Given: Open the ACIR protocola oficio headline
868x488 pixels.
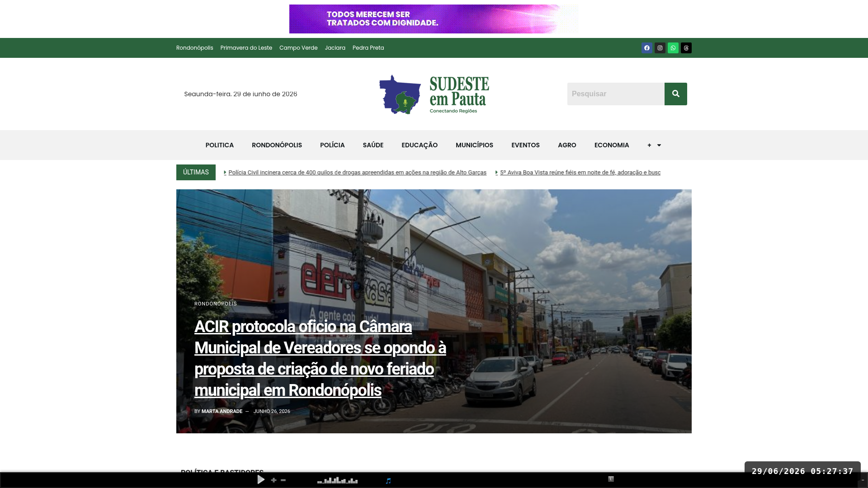Looking at the screenshot, I should 320,358.
